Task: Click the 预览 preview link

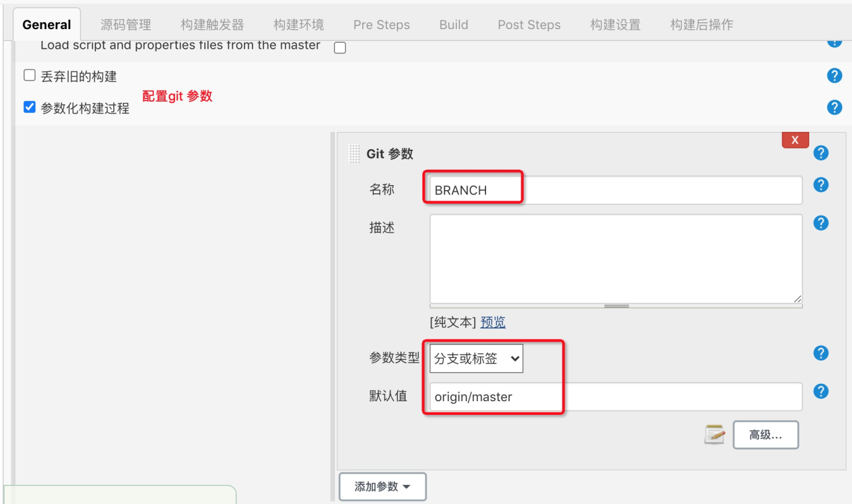Action: point(493,322)
